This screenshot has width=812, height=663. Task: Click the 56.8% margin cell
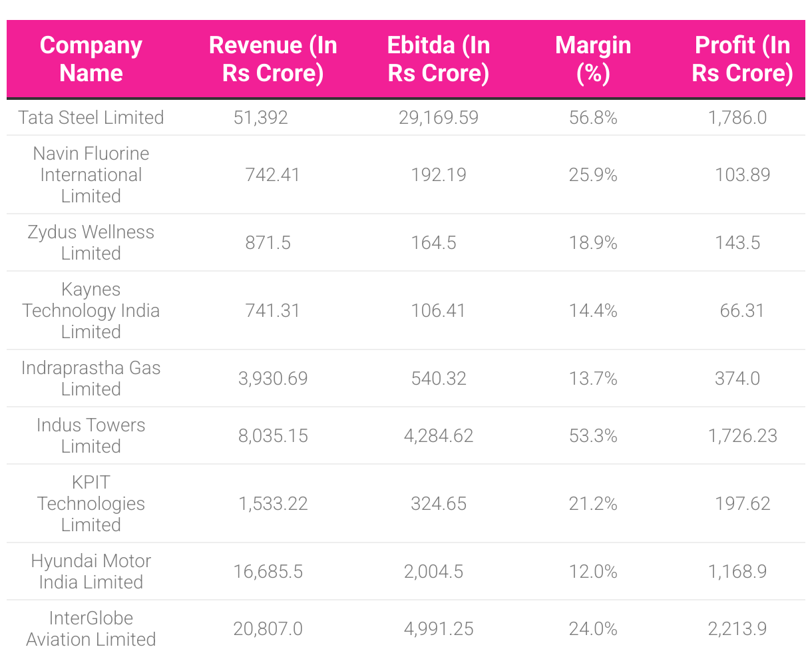click(x=593, y=118)
